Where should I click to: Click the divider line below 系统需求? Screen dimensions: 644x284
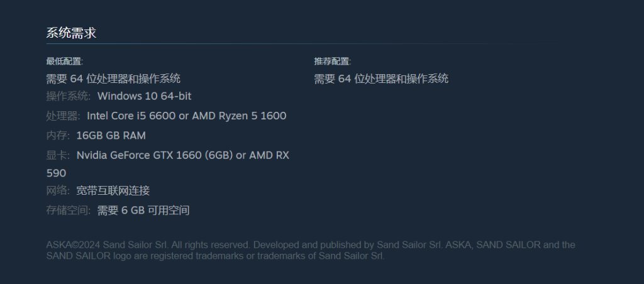click(302, 43)
